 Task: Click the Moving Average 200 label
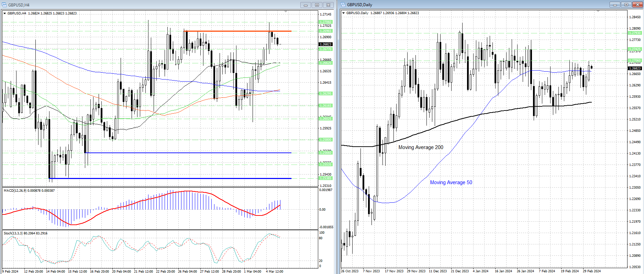point(421,147)
